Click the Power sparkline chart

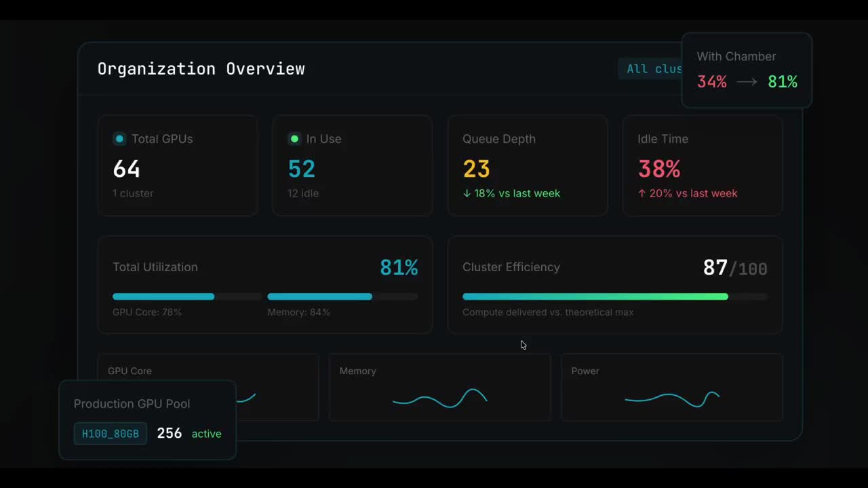[x=671, y=399]
